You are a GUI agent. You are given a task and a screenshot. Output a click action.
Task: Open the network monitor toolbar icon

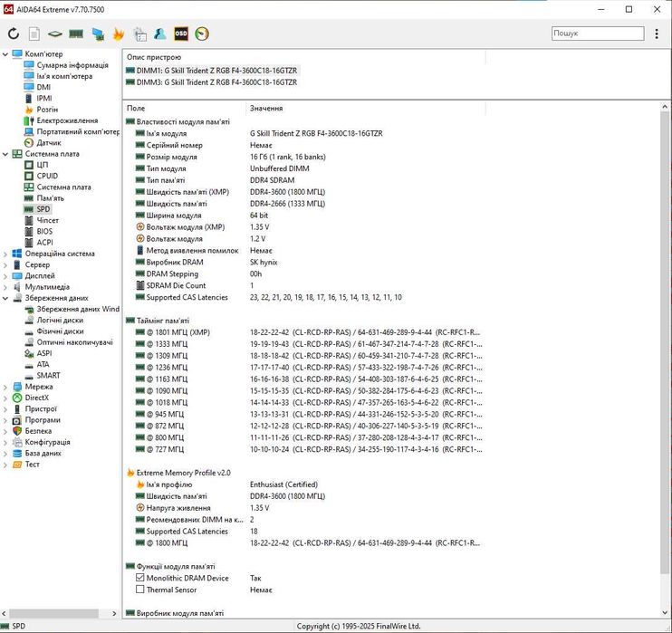click(x=98, y=34)
